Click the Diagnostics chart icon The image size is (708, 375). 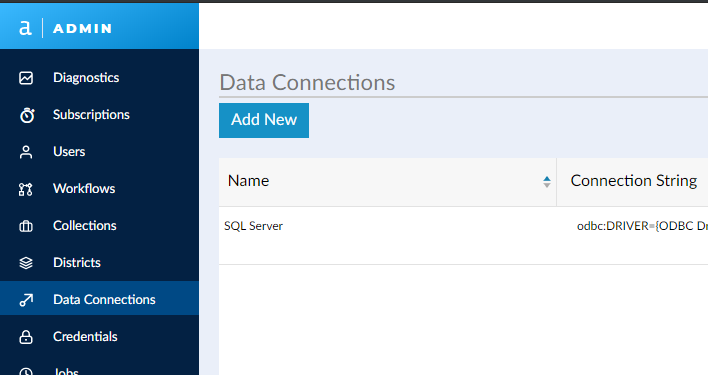(26, 78)
